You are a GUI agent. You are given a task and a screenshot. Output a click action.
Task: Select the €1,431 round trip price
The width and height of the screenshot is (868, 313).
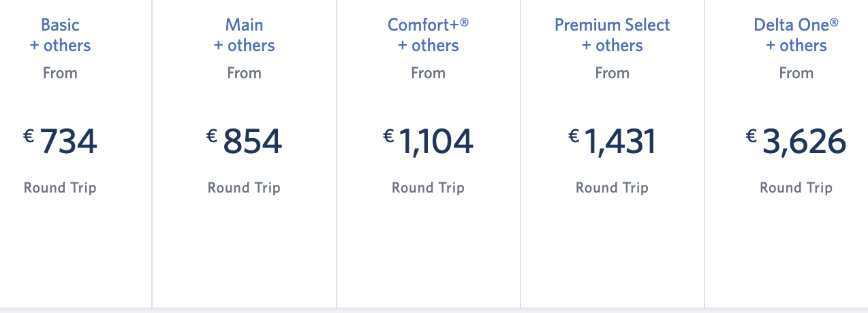(x=612, y=142)
